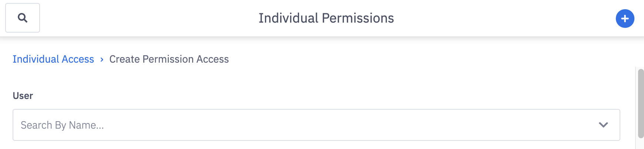Click the search button in the header

click(23, 18)
